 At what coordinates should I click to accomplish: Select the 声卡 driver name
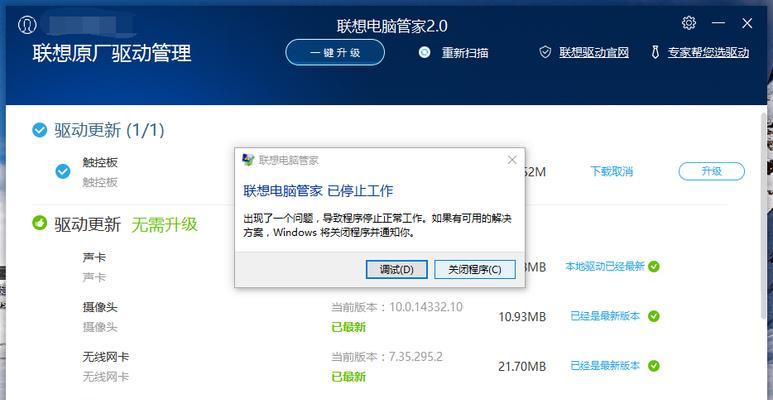click(x=94, y=257)
